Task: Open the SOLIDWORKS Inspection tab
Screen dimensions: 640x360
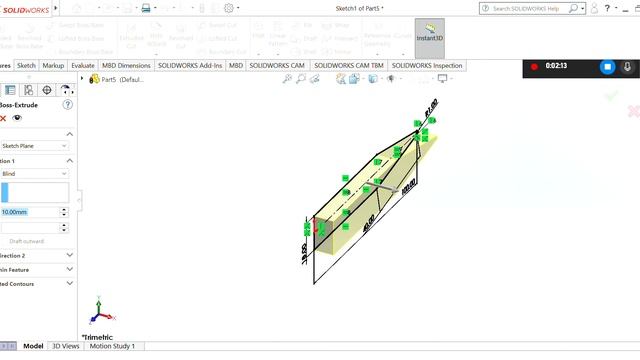Action: [427, 65]
